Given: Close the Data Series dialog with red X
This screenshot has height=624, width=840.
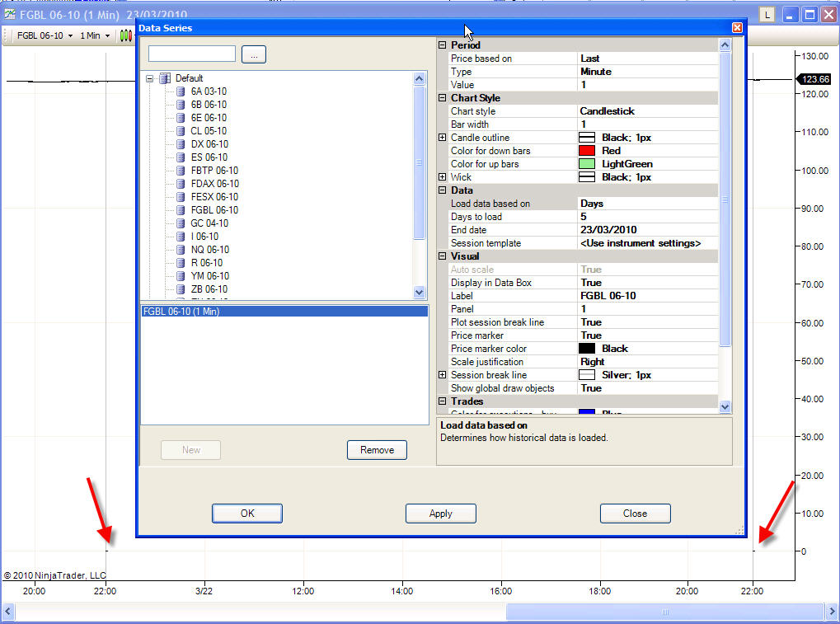Looking at the screenshot, I should click(737, 27).
